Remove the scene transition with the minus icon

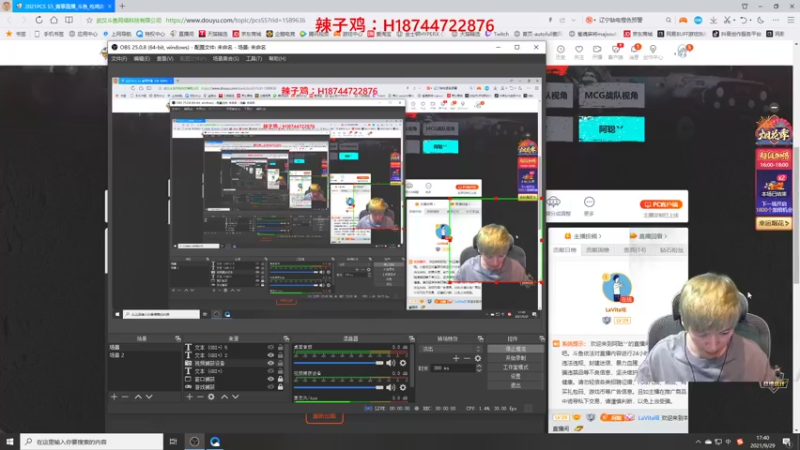click(x=467, y=358)
